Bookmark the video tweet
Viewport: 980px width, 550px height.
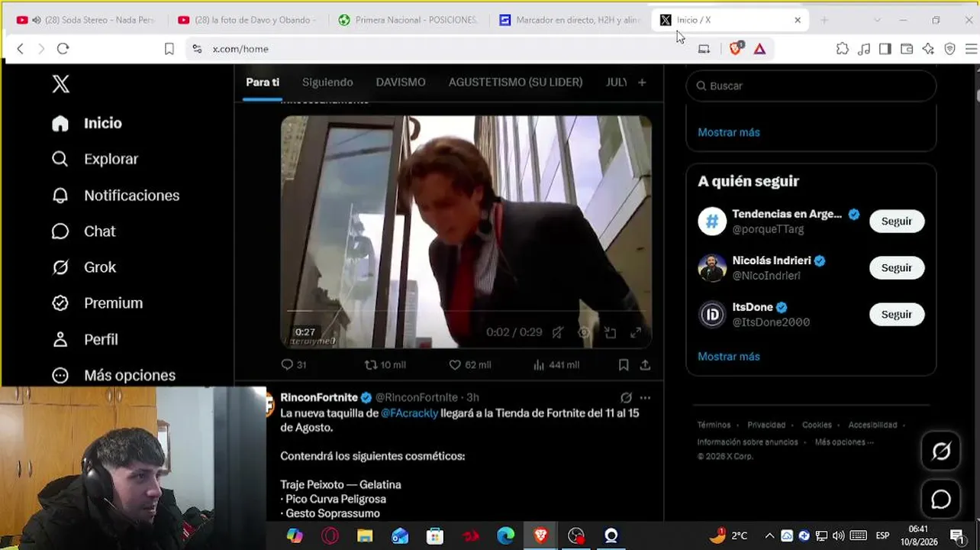(624, 365)
